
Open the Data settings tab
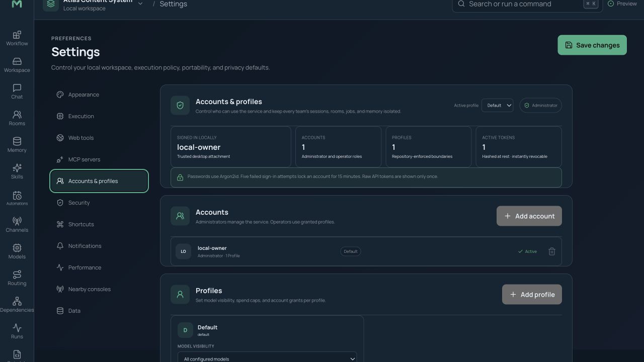[x=99, y=311]
